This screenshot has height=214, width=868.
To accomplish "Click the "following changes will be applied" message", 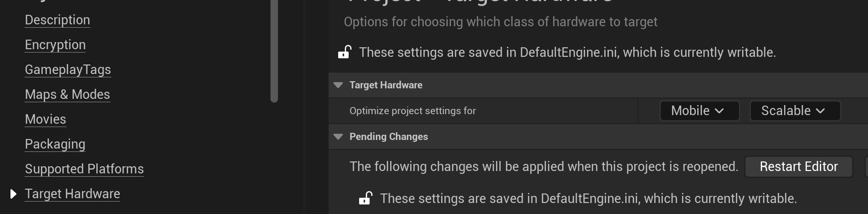I will click(x=544, y=167).
